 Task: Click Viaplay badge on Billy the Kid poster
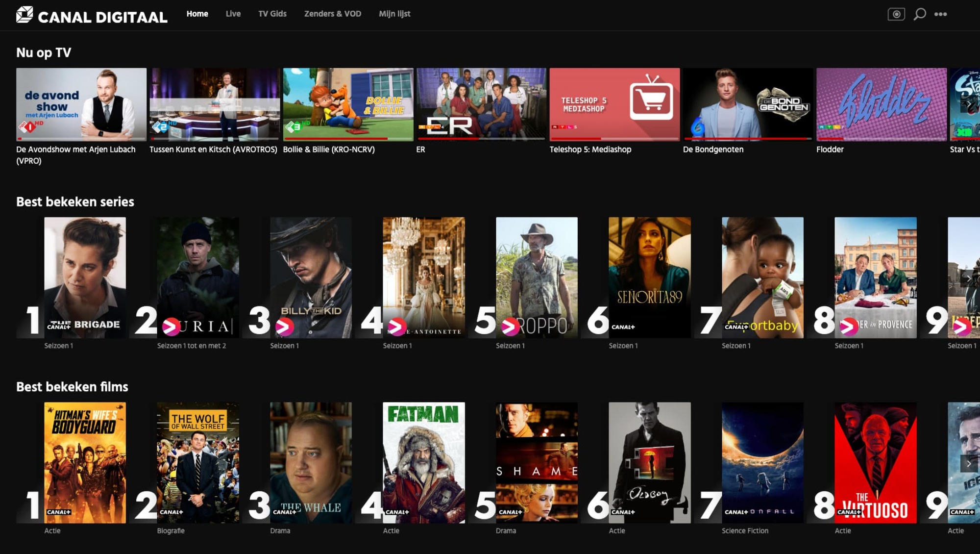(x=284, y=326)
